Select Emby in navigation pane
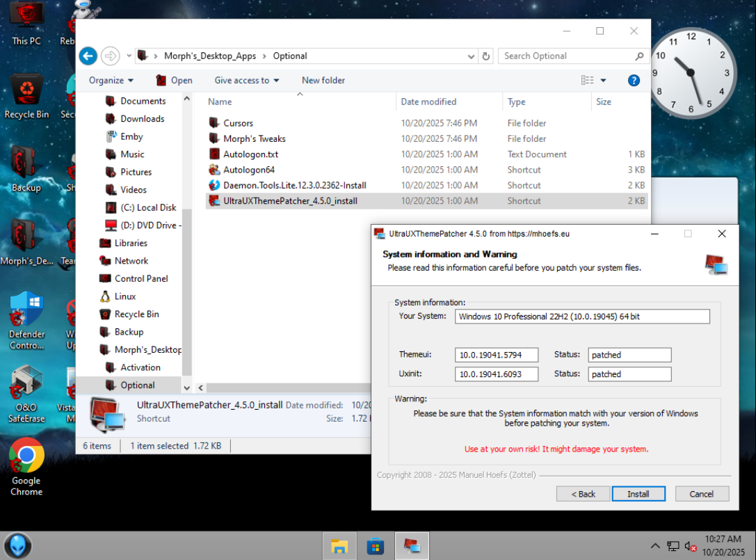Screen dimensions: 756x560 pos(131,136)
